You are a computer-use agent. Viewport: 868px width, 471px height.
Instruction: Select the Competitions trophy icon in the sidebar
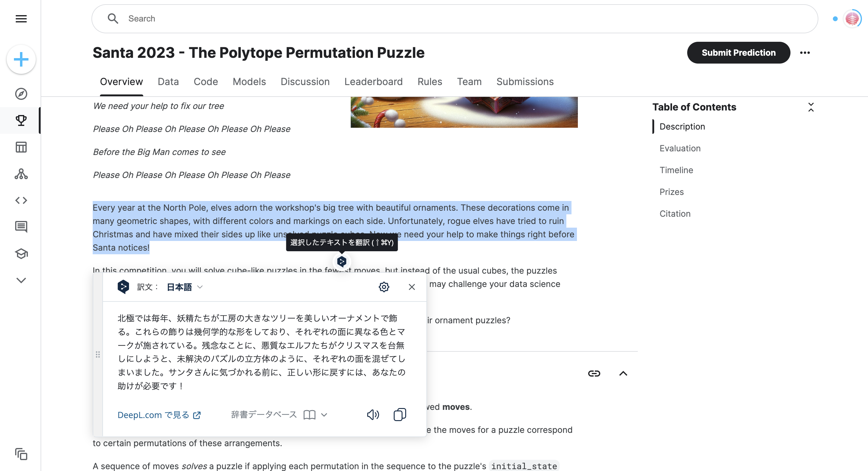point(21,120)
